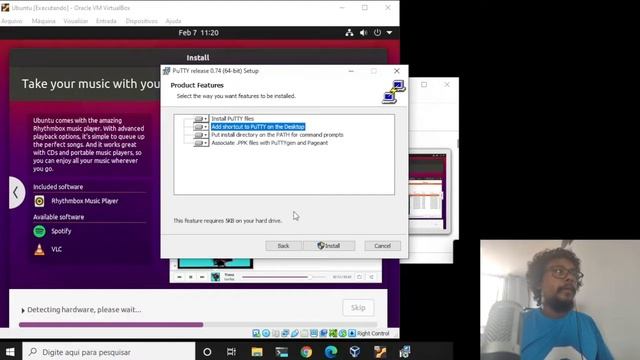Open Cortana circle icon on taskbar

pyautogui.click(x=207, y=352)
